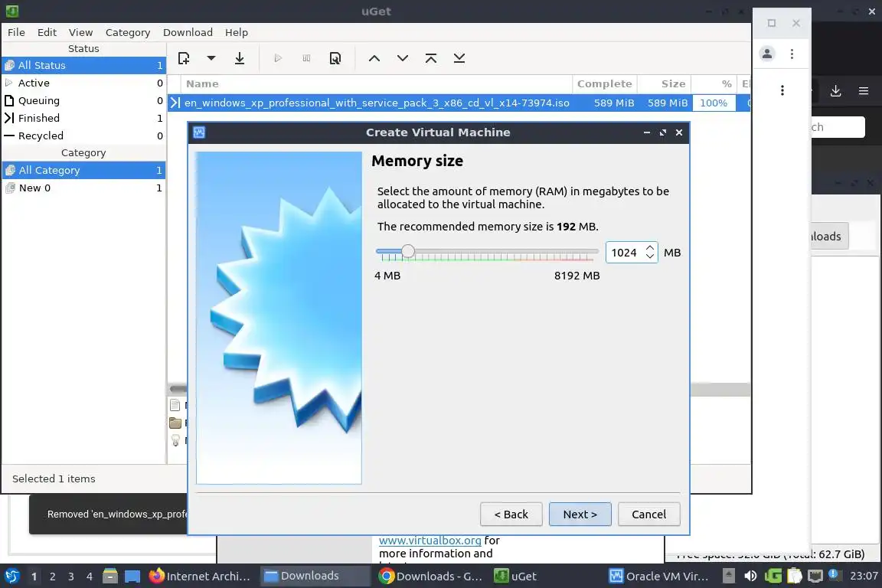The width and height of the screenshot is (882, 588).
Task: Open the File menu in uGet
Action: coord(16,32)
